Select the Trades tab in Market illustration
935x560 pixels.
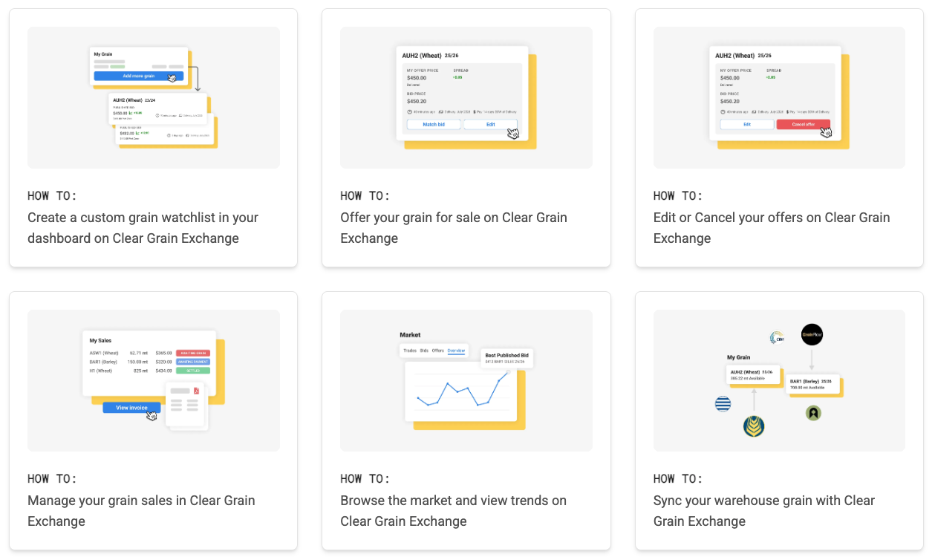tap(410, 350)
